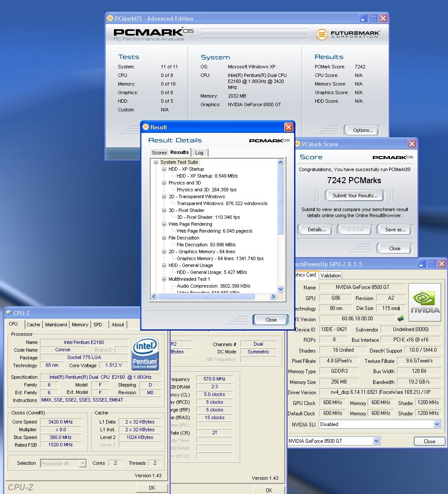Select 'Audio Compression: 3602.399 KB/s' row

pos(214,286)
